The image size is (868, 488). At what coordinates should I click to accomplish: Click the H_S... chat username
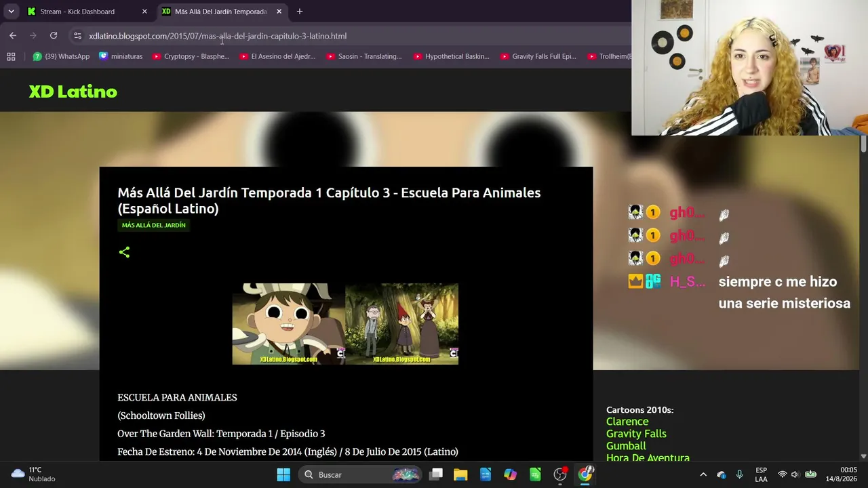pyautogui.click(x=688, y=282)
